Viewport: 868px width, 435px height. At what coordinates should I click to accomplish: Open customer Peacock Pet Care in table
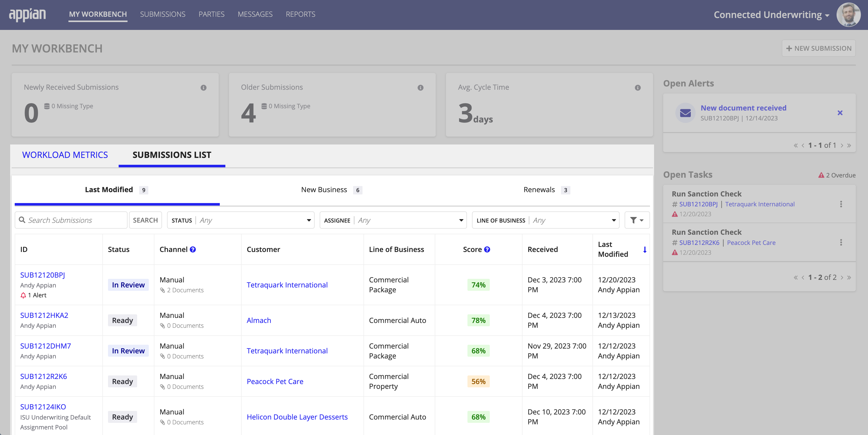(275, 382)
